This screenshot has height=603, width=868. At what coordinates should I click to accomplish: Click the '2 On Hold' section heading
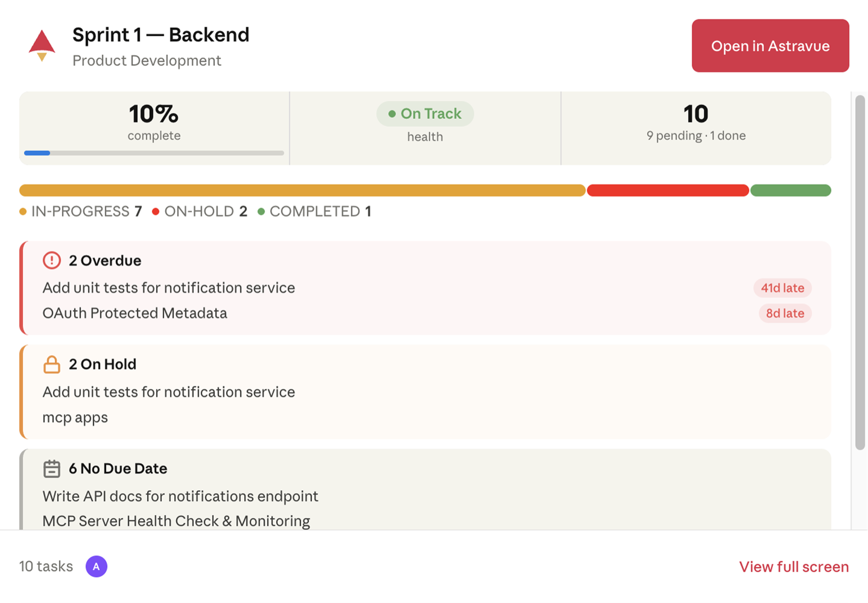click(x=103, y=364)
